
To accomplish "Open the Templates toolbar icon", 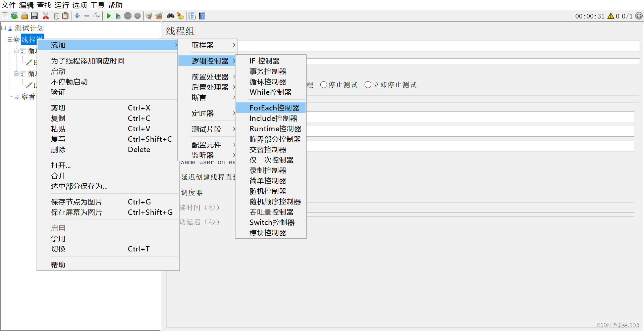I will pyautogui.click(x=14, y=16).
